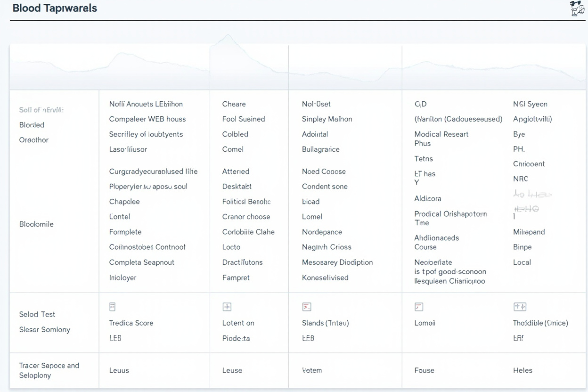Select the Bloolomile row label

(36, 224)
